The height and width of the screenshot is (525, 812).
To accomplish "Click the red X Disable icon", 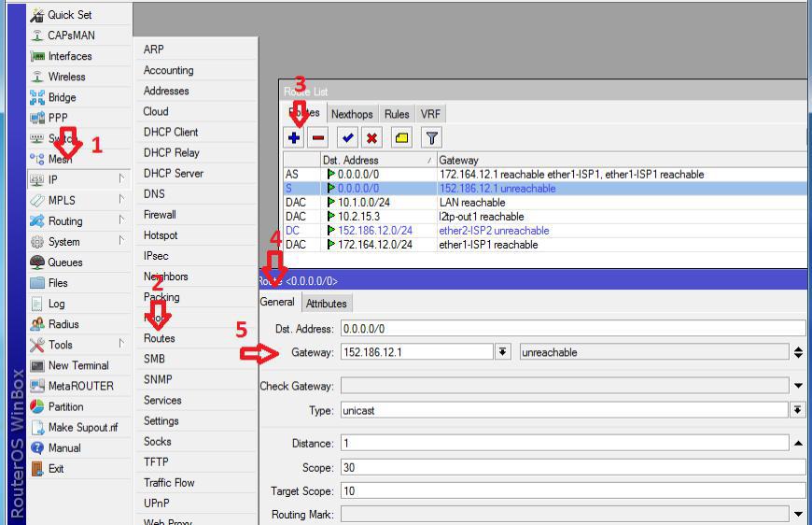I will tap(371, 137).
